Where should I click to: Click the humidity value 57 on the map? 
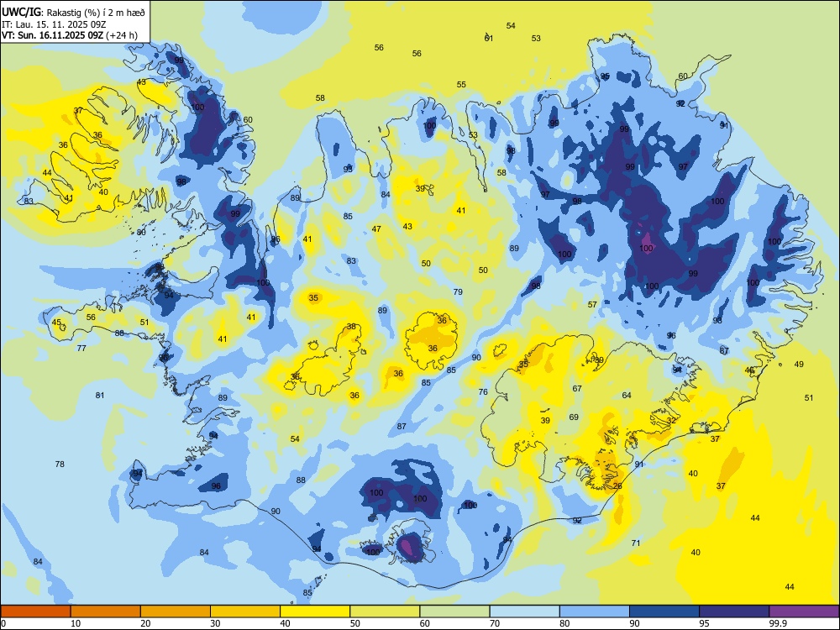click(x=592, y=304)
